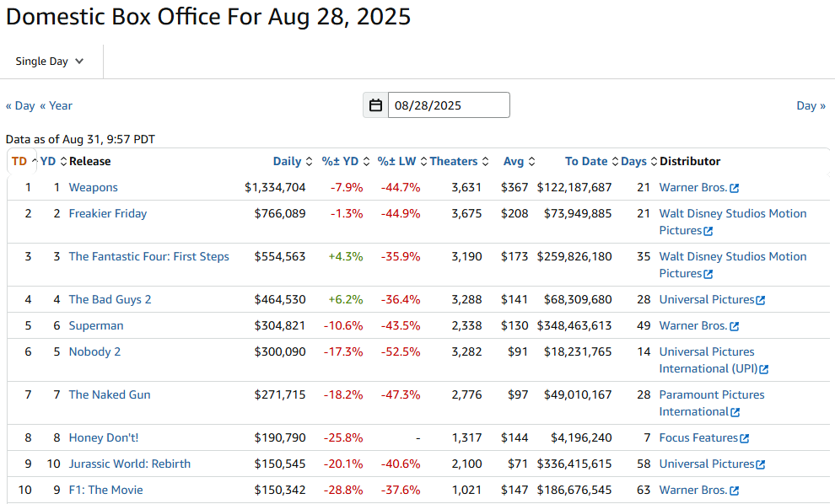Screen dimensions: 835x504
Task: Click the Weapons daily gross $1,334,704
Action: click(x=275, y=187)
